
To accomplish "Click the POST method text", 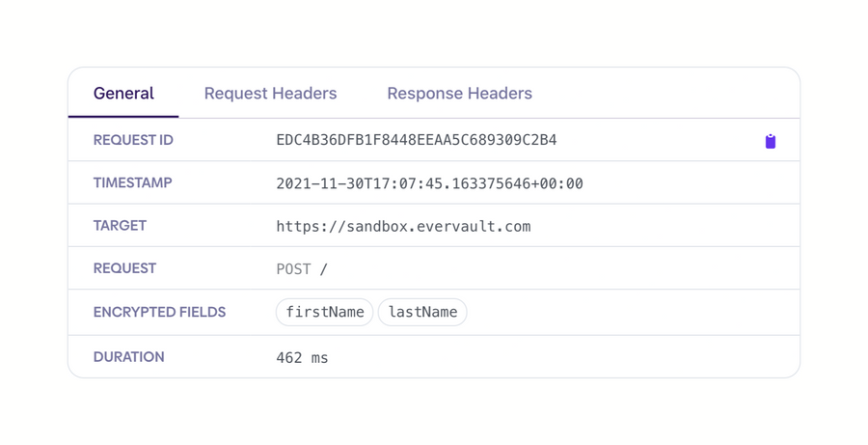I will [x=293, y=269].
